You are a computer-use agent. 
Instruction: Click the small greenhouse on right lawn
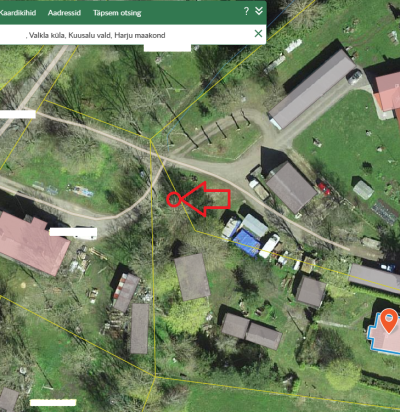[x=363, y=190]
